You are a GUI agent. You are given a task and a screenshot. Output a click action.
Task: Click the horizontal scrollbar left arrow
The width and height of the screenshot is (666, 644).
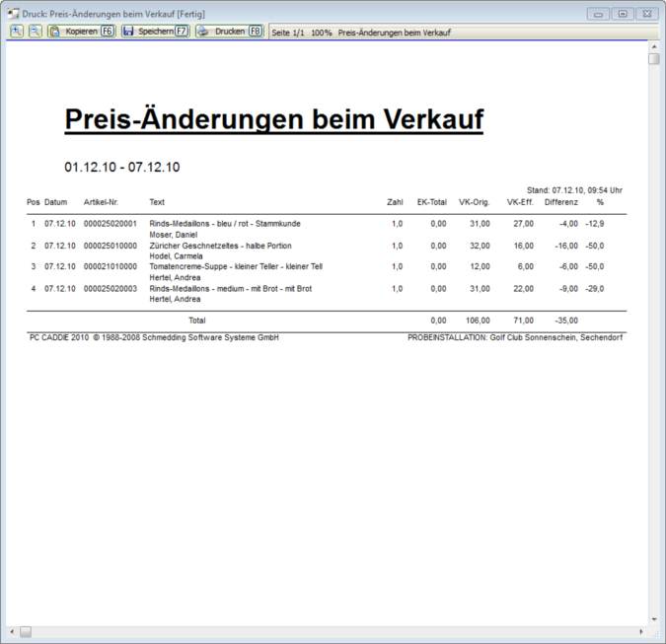click(12, 632)
